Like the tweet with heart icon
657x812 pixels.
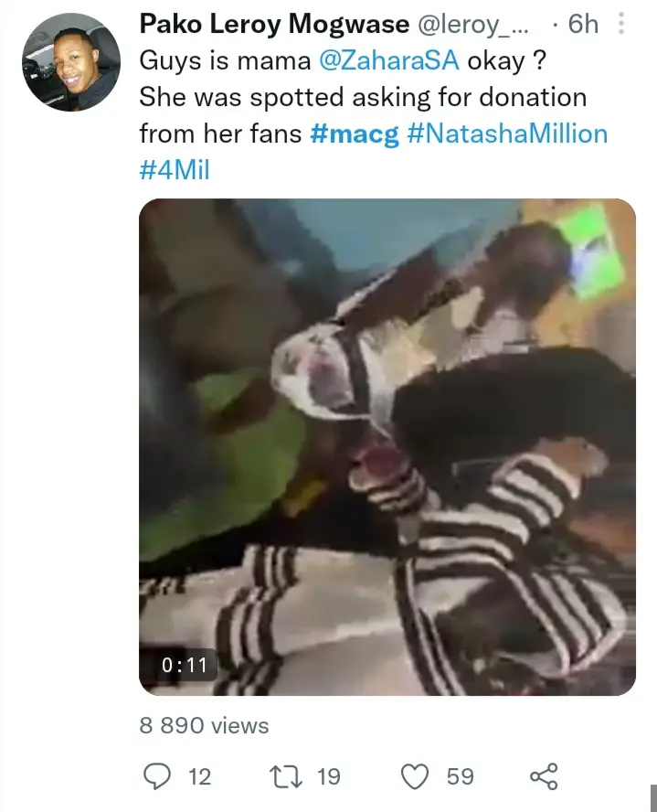click(415, 776)
